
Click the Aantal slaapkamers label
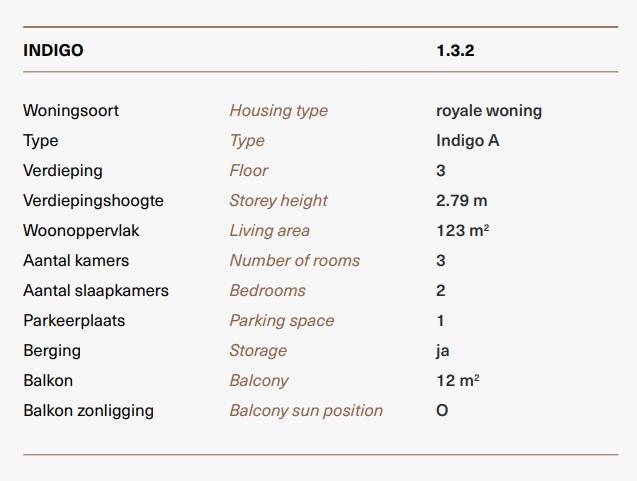[96, 290]
